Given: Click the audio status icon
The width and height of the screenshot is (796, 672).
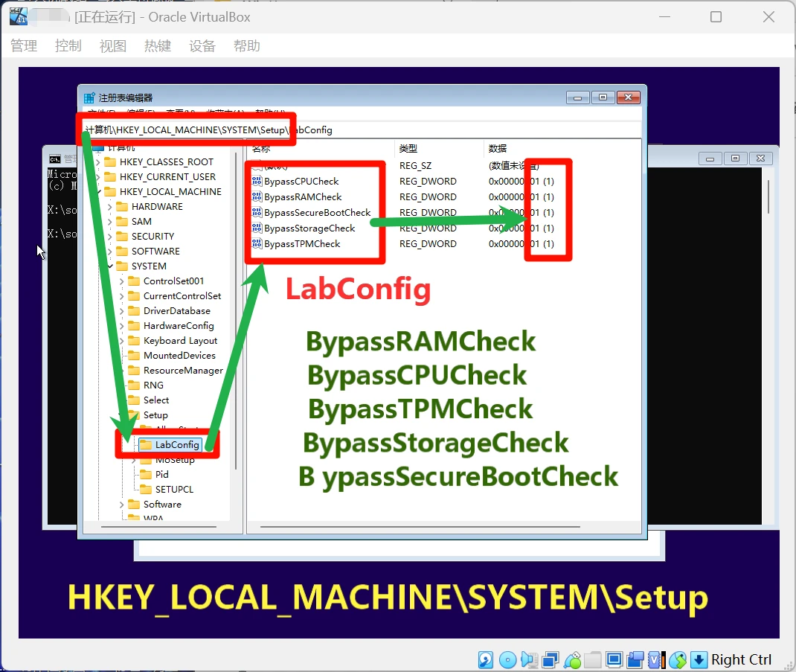Looking at the screenshot, I should coord(529,660).
